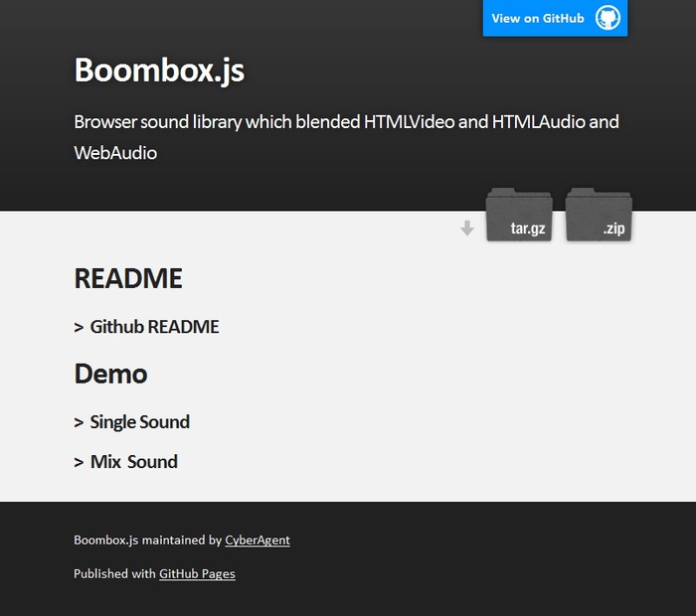Click the gray download arrow icon

point(467,229)
